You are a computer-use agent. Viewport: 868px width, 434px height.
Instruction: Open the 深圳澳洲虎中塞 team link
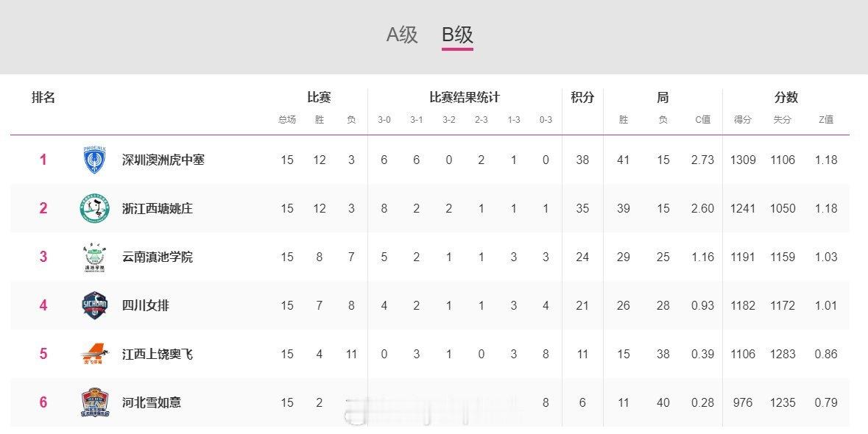163,160
